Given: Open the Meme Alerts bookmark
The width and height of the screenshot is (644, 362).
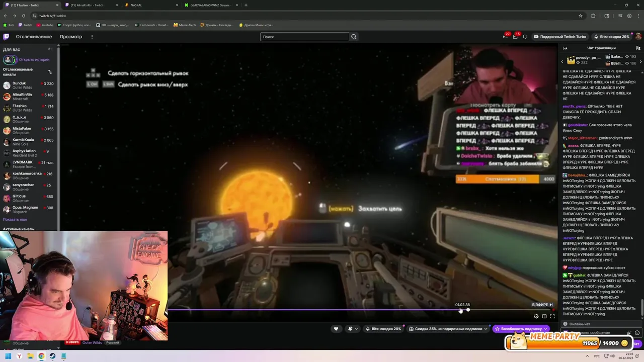Looking at the screenshot, I should pyautogui.click(x=185, y=25).
